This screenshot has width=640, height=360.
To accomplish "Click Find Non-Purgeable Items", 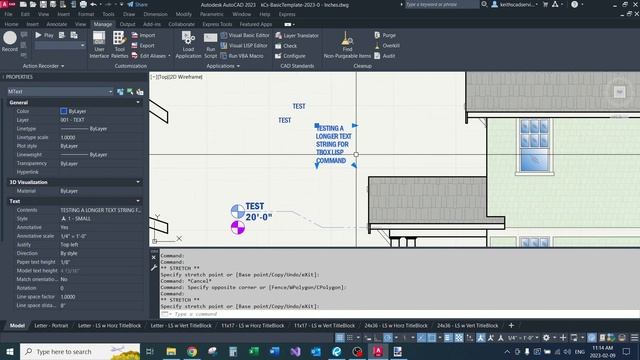I will pyautogui.click(x=347, y=45).
